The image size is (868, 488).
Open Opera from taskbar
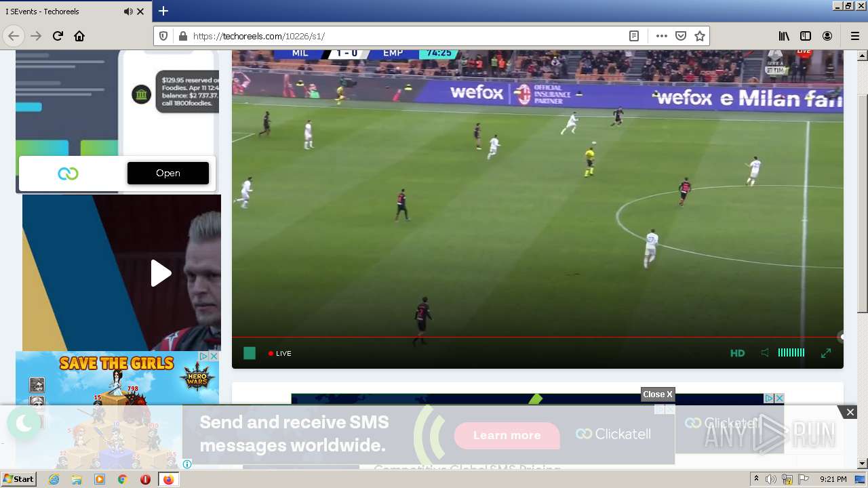click(145, 479)
